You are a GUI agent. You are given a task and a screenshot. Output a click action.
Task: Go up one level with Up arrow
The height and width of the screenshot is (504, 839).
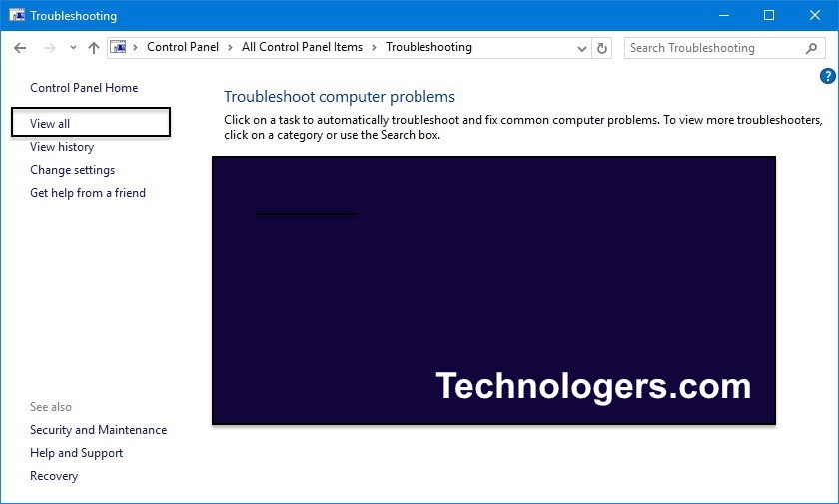click(94, 48)
